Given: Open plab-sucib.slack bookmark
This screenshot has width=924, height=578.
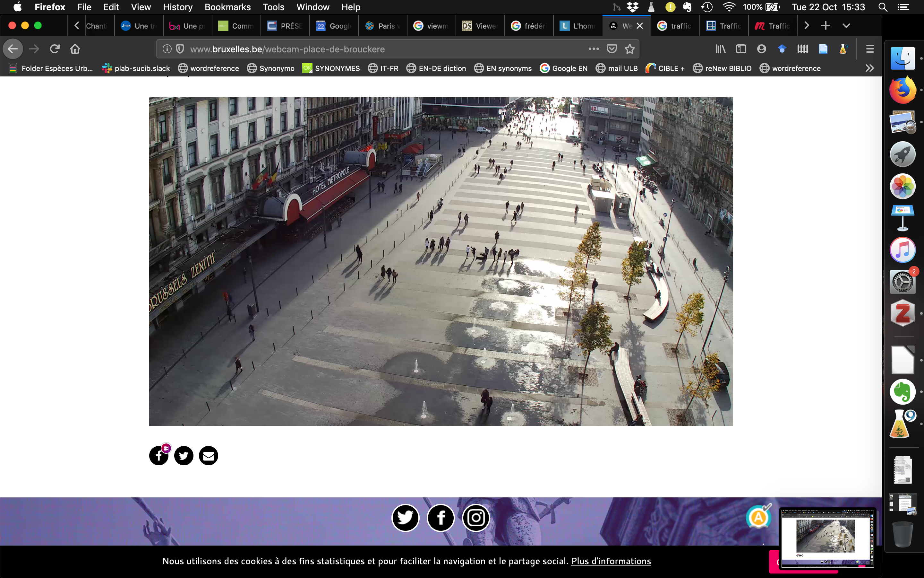Looking at the screenshot, I should 136,68.
